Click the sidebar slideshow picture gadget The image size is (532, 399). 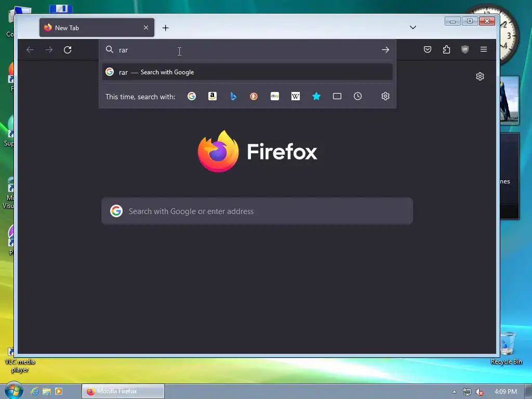[509, 100]
